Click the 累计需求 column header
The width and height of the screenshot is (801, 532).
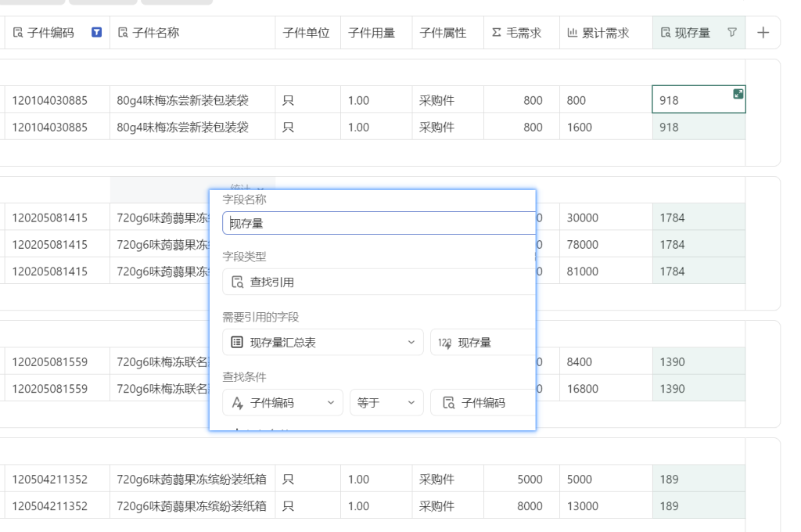click(x=606, y=33)
